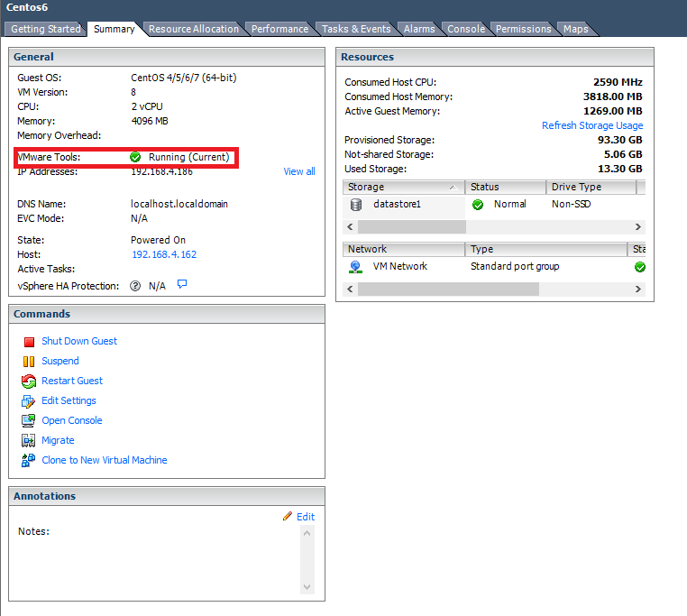Click the Drive Type column header
687x616 pixels.
[591, 187]
